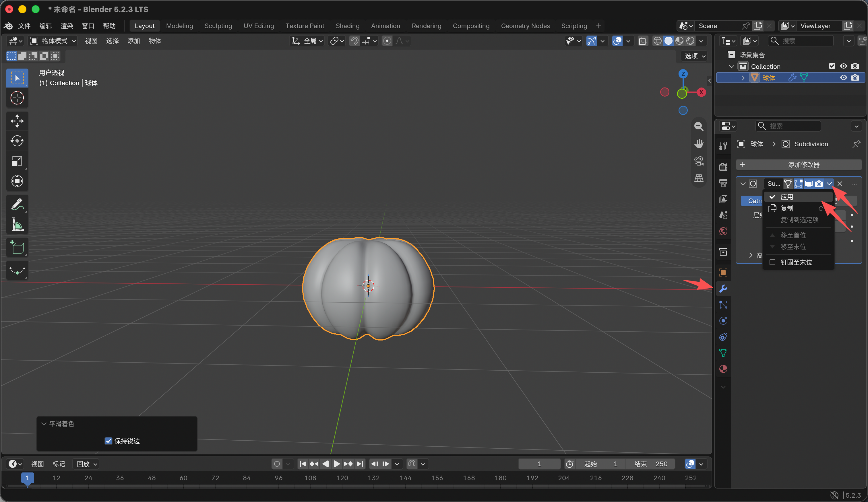868x502 pixels.
Task: Open the 物体模式 mode dropdown
Action: point(53,41)
